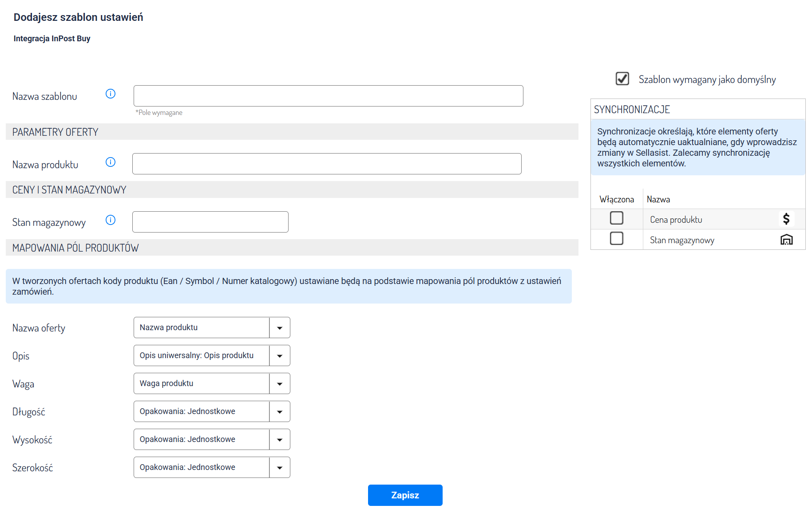This screenshot has height=517, width=812.
Task: Click info icon beside Stan magazynowy
Action: pyautogui.click(x=111, y=220)
